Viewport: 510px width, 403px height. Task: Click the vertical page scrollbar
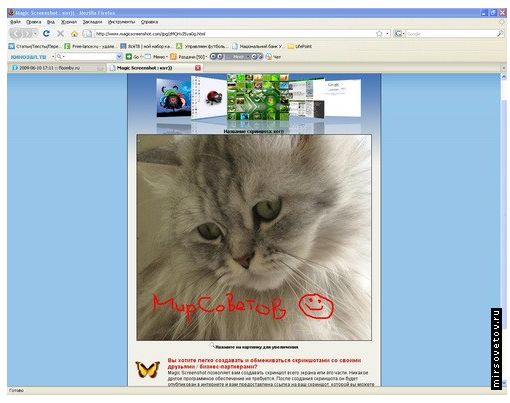tap(504, 230)
